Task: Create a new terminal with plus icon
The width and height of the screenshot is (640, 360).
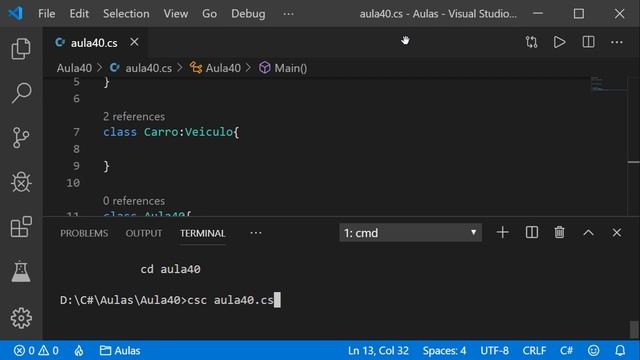Action: coord(502,233)
